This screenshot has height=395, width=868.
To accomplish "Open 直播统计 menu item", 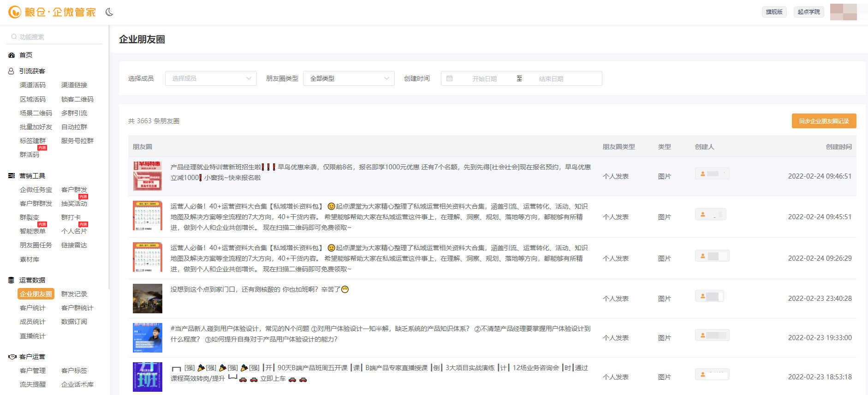I will tap(33, 336).
